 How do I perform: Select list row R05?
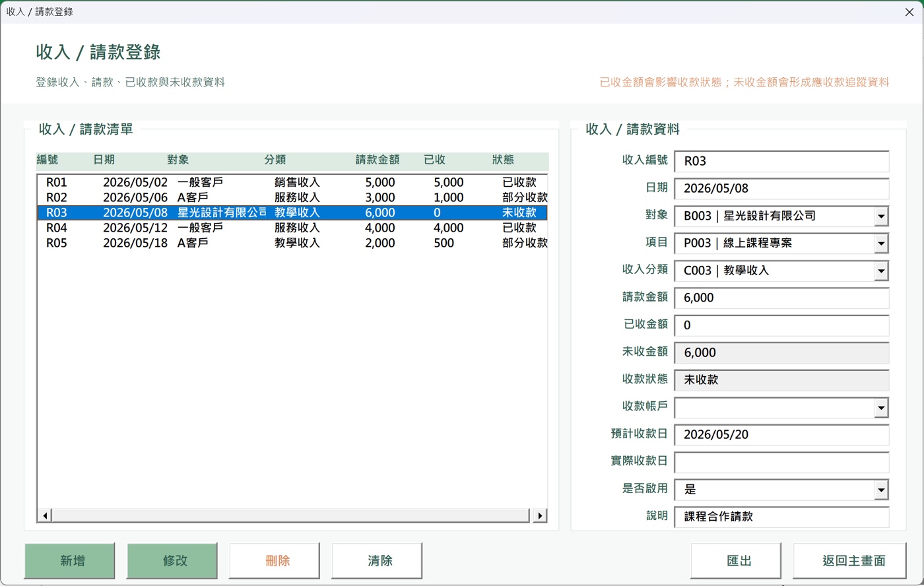tap(292, 243)
